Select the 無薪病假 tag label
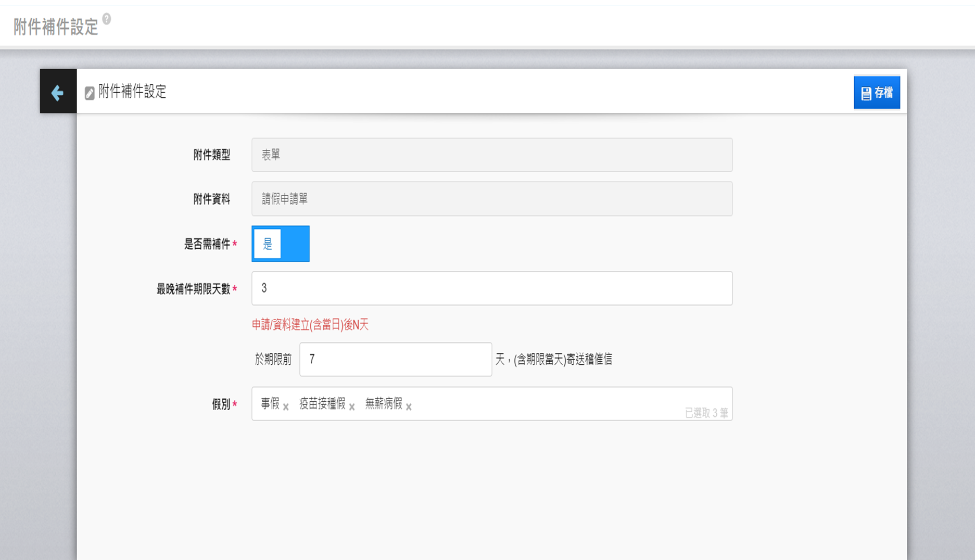Viewport: 975px width, 560px height. coord(384,403)
